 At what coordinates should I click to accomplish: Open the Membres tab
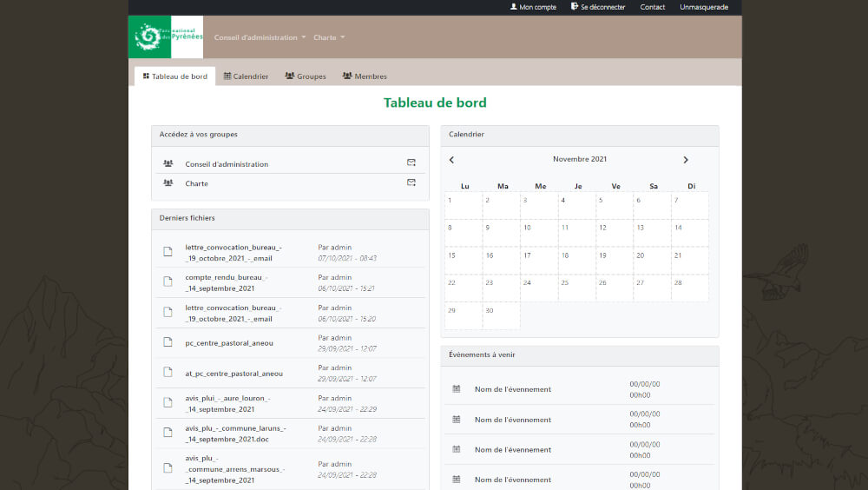[365, 76]
